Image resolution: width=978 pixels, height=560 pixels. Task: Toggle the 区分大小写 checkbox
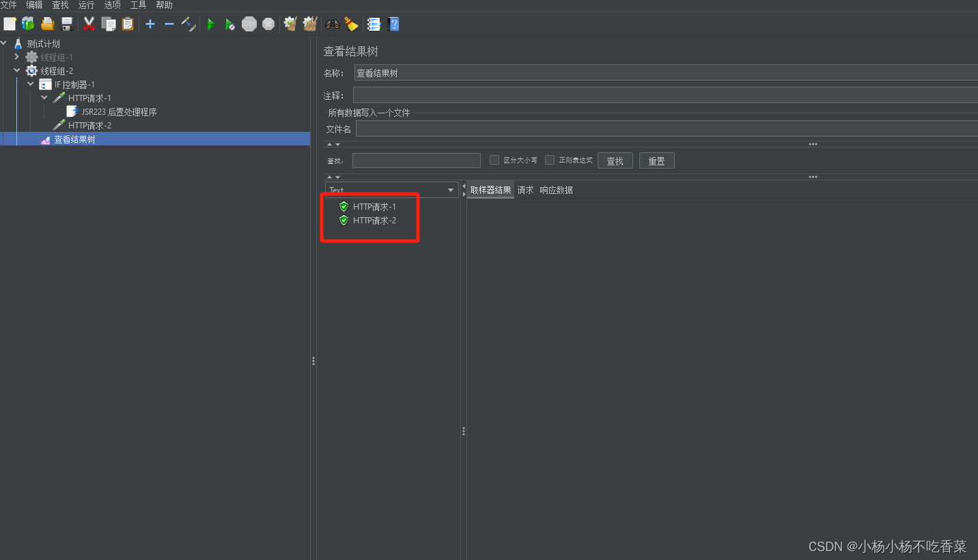(x=494, y=160)
